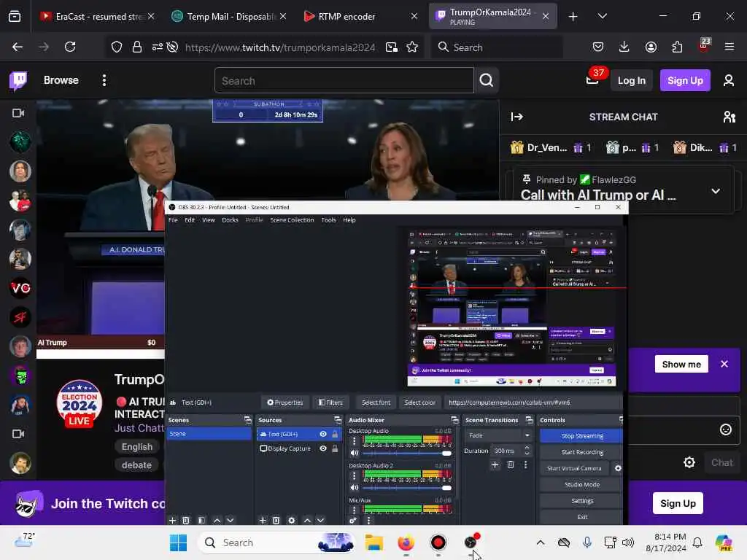Image resolution: width=747 pixels, height=560 pixels.
Task: Open OBS Docks menu
Action: (230, 220)
